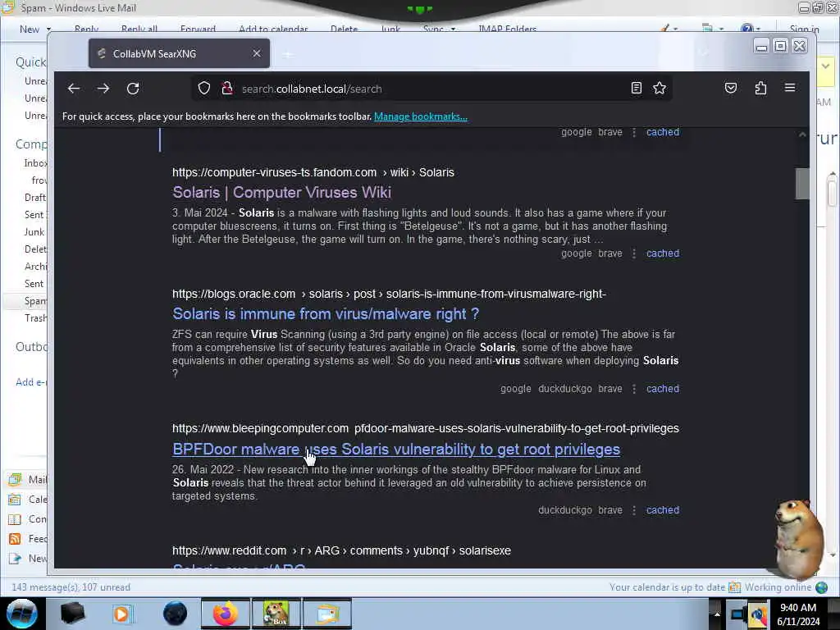This screenshot has height=630, width=840.
Task: Click IMAP Folders in Windows Live Mail
Action: [507, 29]
